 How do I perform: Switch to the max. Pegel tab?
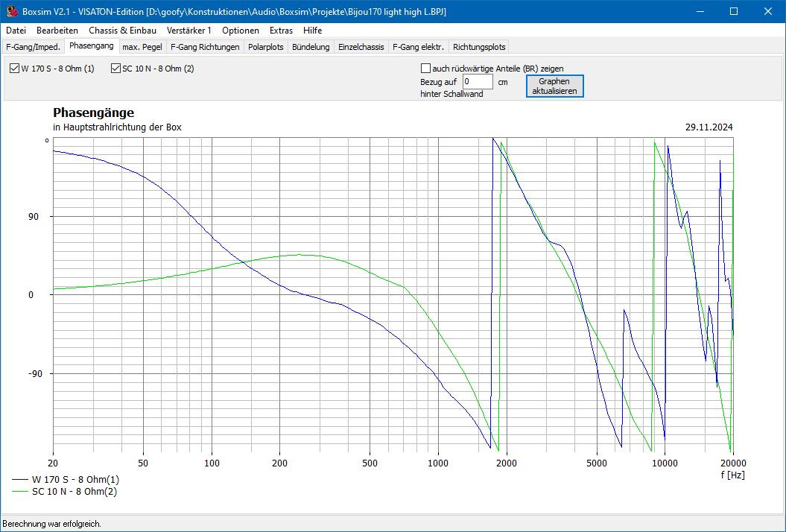[x=142, y=47]
